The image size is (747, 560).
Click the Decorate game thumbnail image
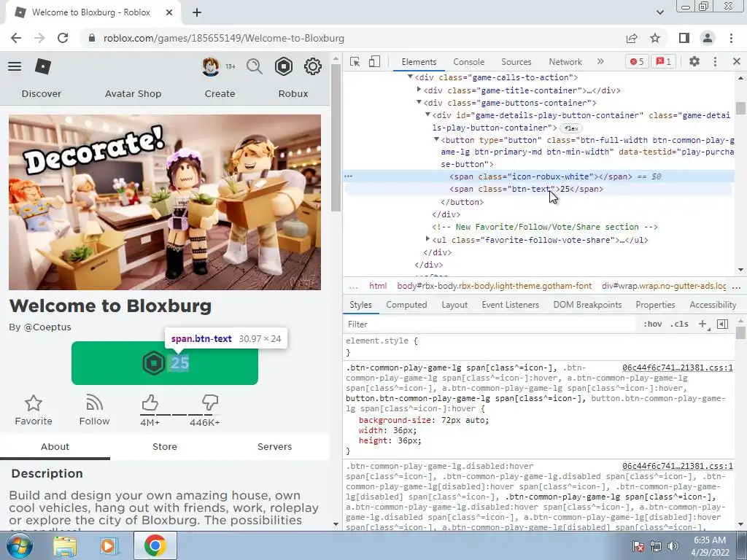[165, 202]
